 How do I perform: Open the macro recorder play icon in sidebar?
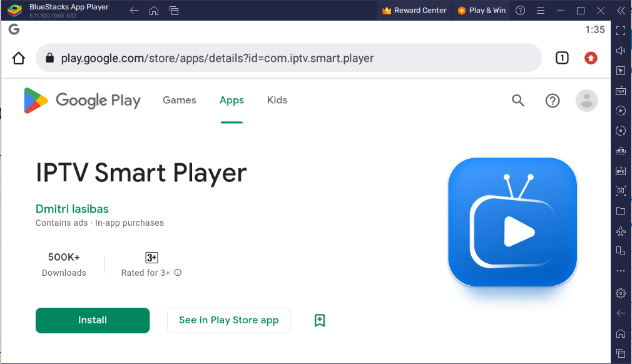click(621, 111)
